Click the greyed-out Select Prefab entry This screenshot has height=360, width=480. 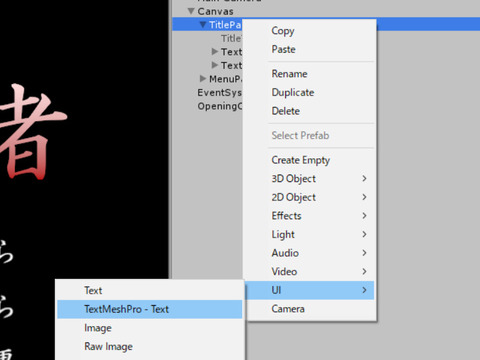[x=310, y=135]
